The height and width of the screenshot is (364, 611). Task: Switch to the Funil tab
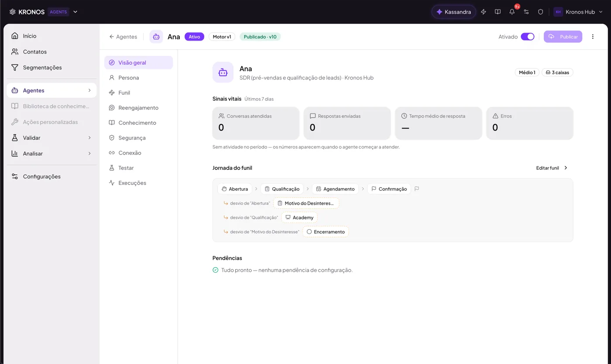click(138, 93)
